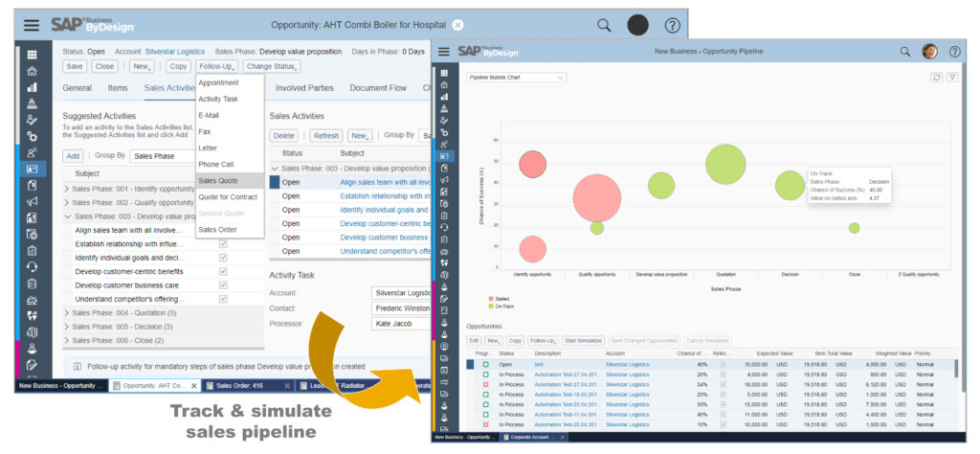Screen dimensions: 980x454
Task: Expand 'Sales Phase: 001 - Identify opportunity'
Action: click(68, 188)
